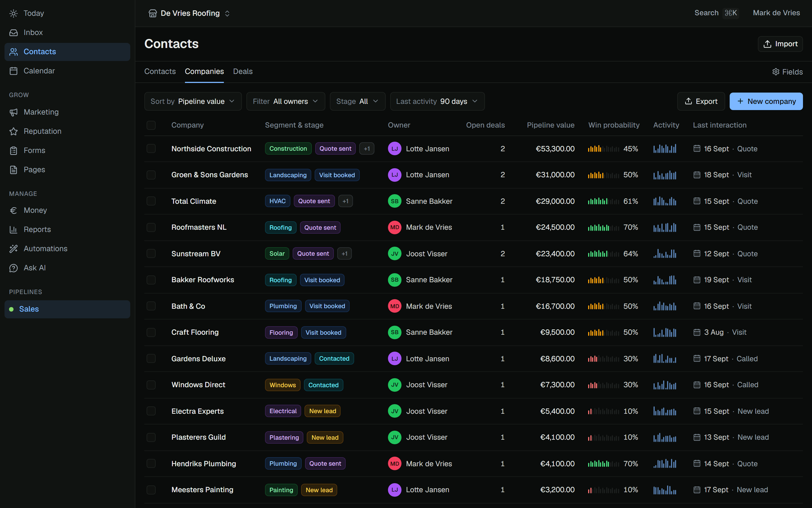Open the De Vries Roofing workspace switcher
Screen dimensions: 812x508
coord(189,14)
